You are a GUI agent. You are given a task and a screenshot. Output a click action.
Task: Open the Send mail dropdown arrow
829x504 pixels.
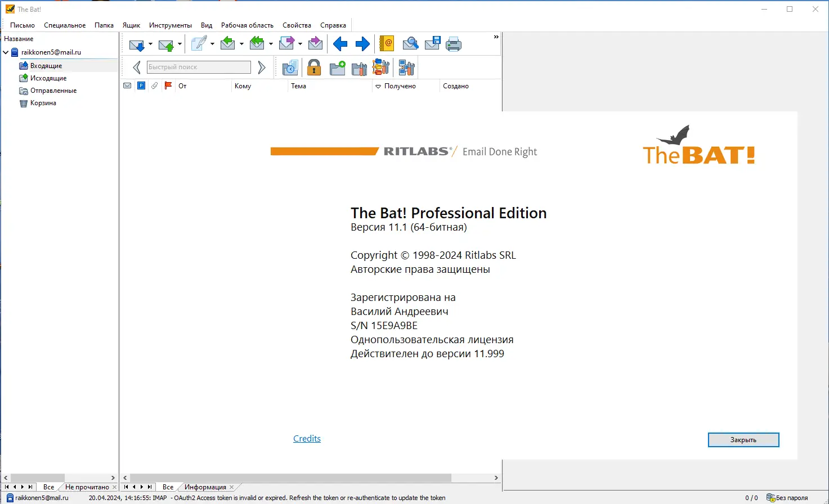click(x=180, y=44)
